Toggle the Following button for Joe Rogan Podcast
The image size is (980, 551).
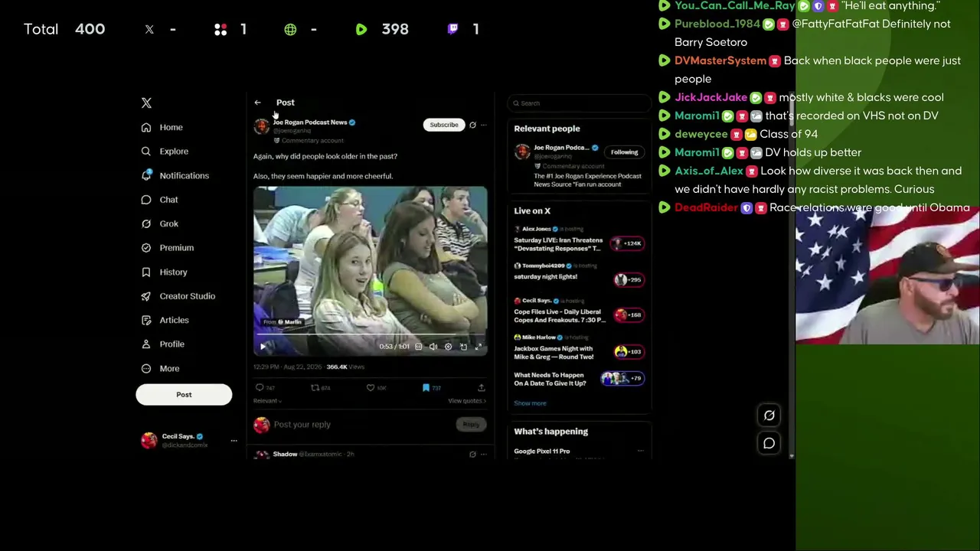click(624, 152)
